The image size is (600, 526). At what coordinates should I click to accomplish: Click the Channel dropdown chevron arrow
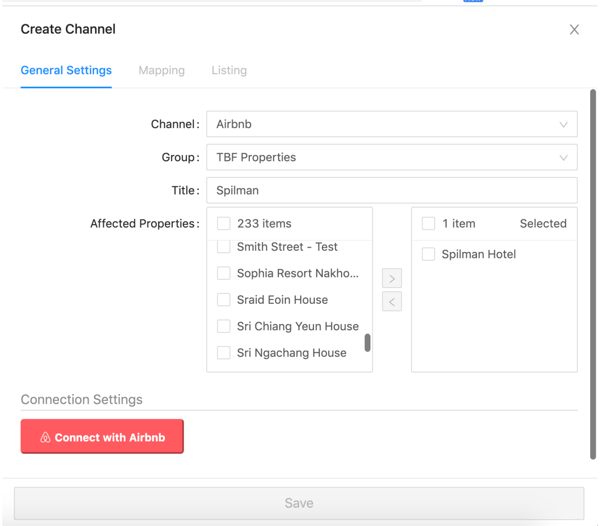tap(563, 124)
